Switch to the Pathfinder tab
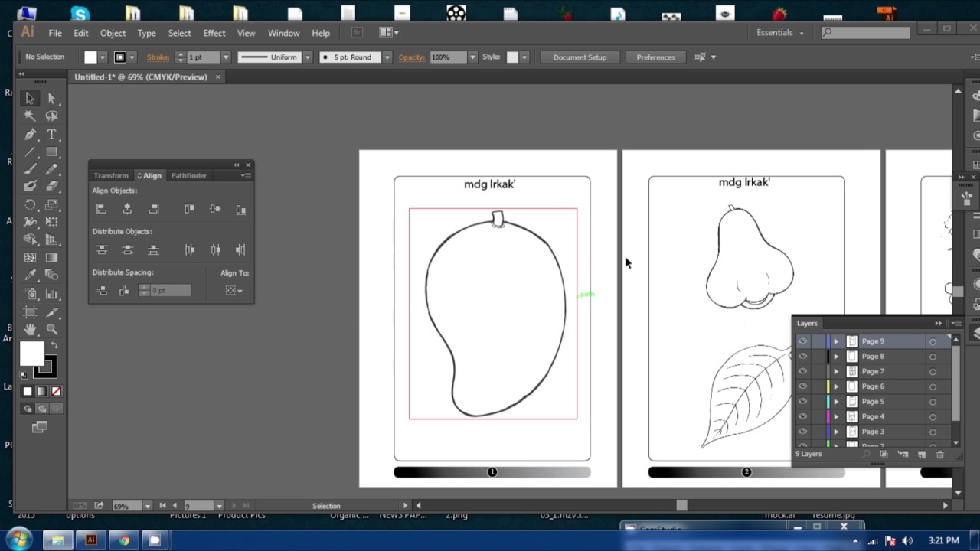The width and height of the screenshot is (980, 551). pos(188,175)
